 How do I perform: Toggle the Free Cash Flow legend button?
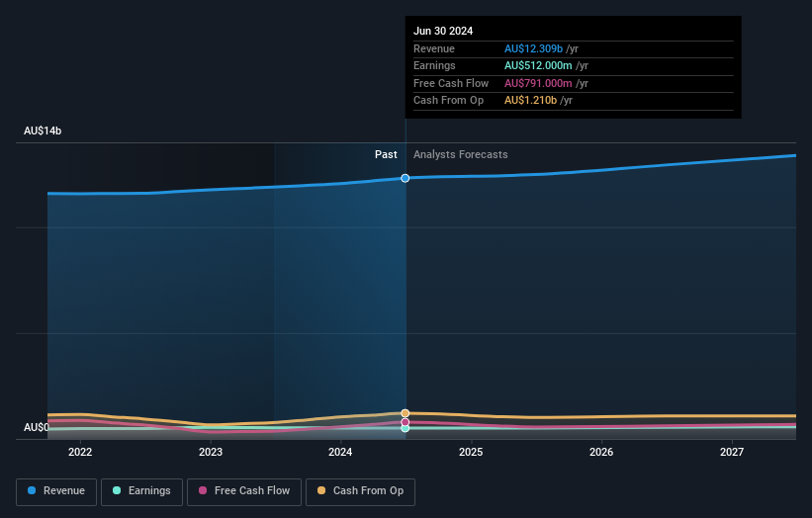[244, 491]
